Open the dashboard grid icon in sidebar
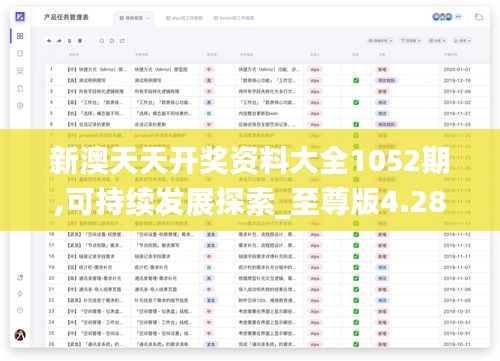This screenshot has width=500, height=361. pos(20,36)
